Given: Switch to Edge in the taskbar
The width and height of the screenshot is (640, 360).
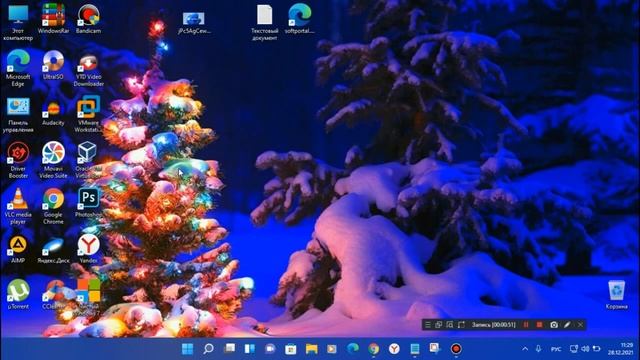Looking at the screenshot, I should 353,349.
